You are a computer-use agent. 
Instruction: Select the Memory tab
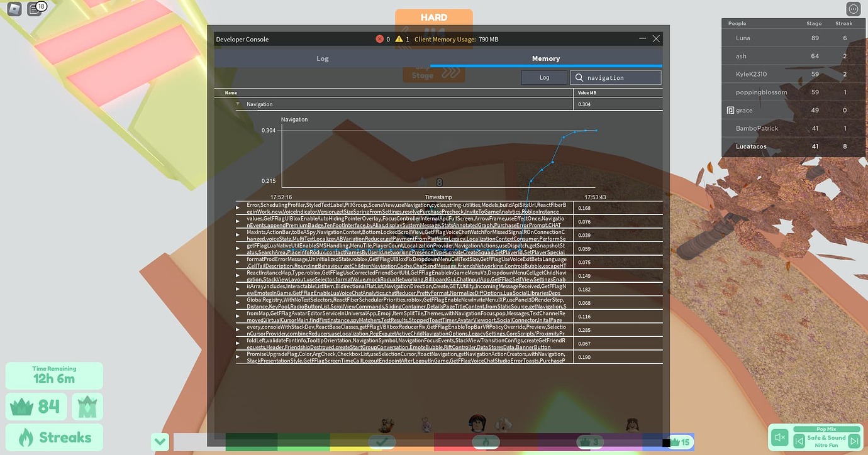pyautogui.click(x=545, y=58)
